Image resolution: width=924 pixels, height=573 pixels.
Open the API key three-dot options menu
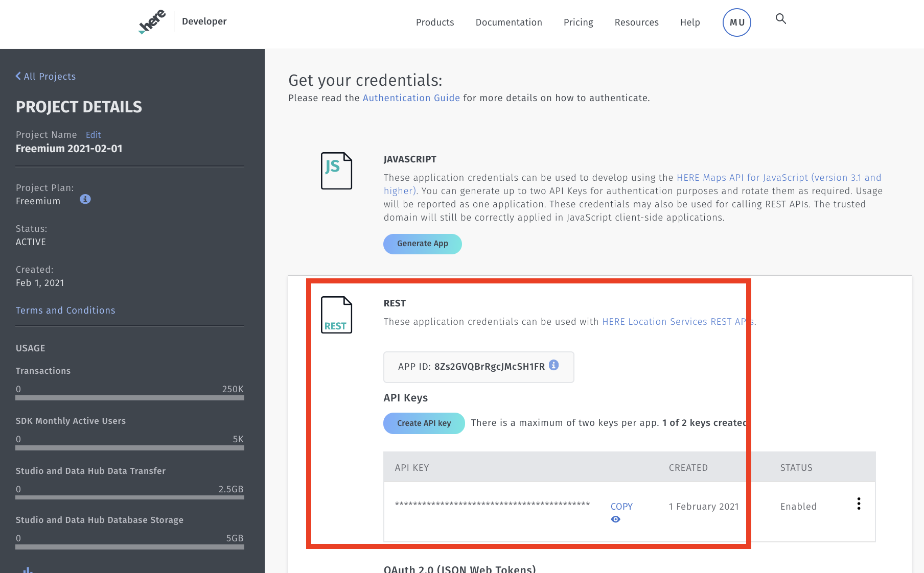pos(859,504)
